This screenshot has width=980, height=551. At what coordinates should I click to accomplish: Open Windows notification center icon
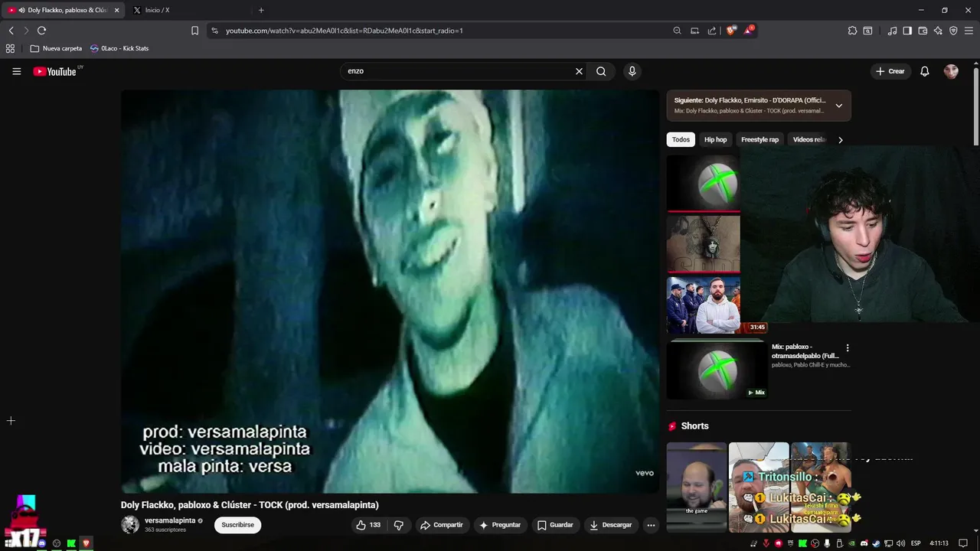[963, 543]
